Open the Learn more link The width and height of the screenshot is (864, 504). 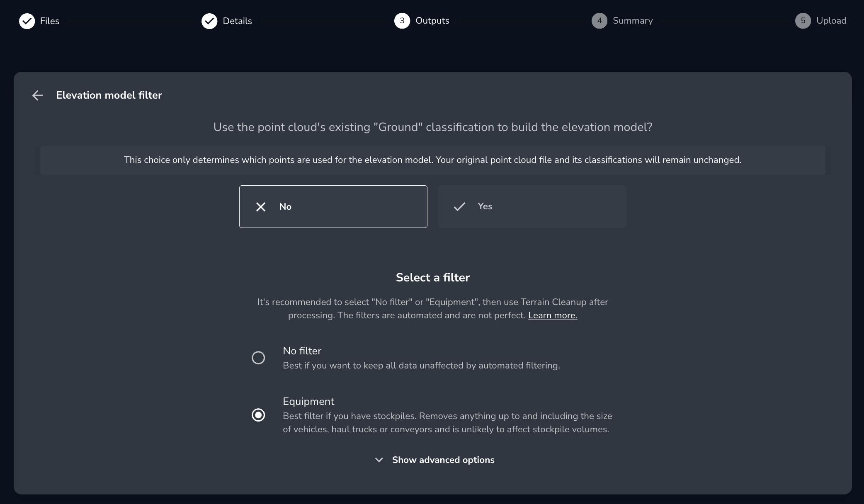552,315
